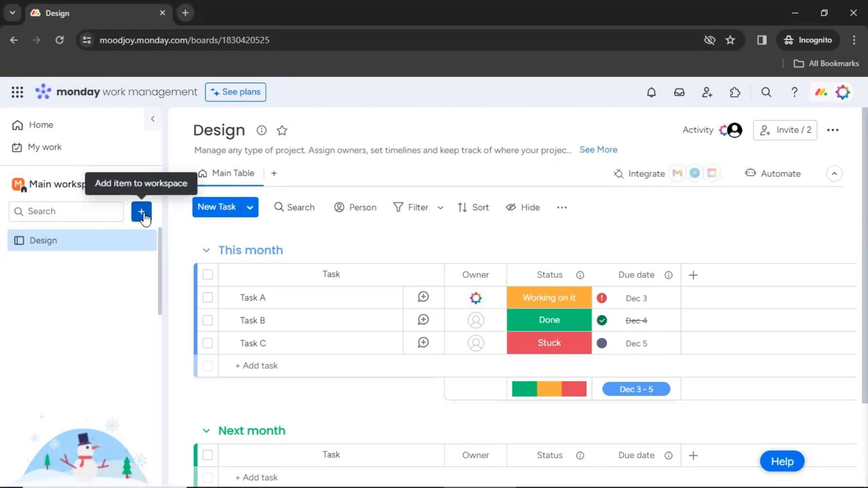Collapse the Next month group
This screenshot has width=868, height=488.
pyautogui.click(x=206, y=431)
